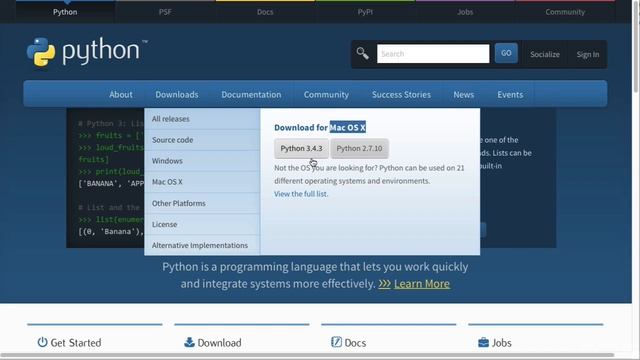This screenshot has height=360, width=640.
Task: Open the Documentation navigation menu
Action: coord(251,94)
